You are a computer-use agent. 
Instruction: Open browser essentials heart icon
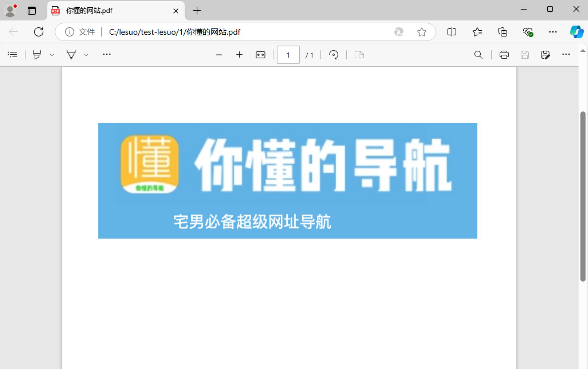click(x=528, y=32)
